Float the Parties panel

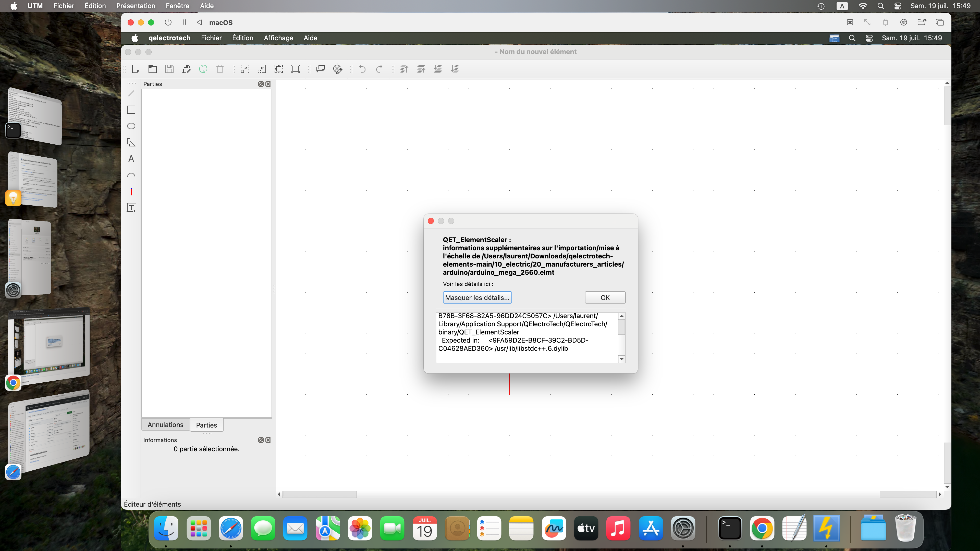pyautogui.click(x=261, y=84)
